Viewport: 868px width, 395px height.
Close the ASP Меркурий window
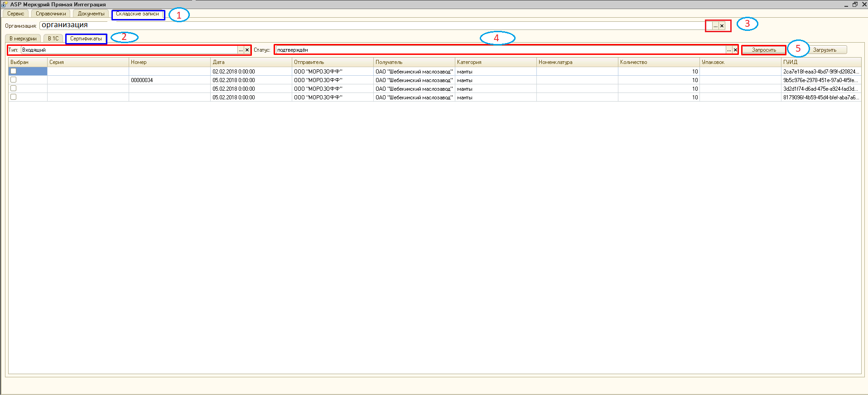[864, 4]
